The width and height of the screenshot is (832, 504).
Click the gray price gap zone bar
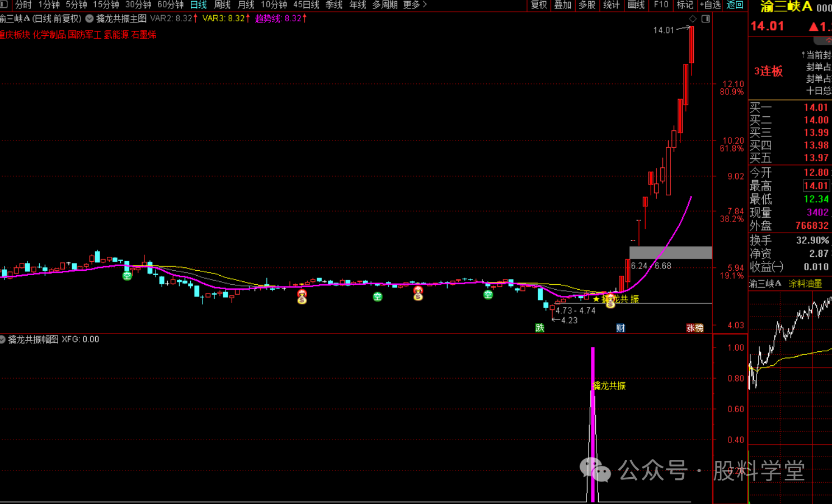tap(670, 253)
